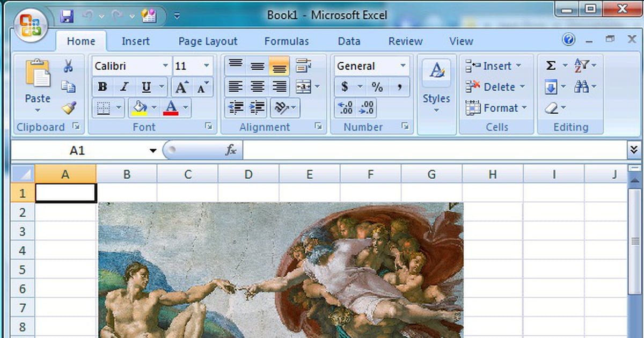644x338 pixels.
Task: Expand the formula bar
Action: (x=634, y=150)
